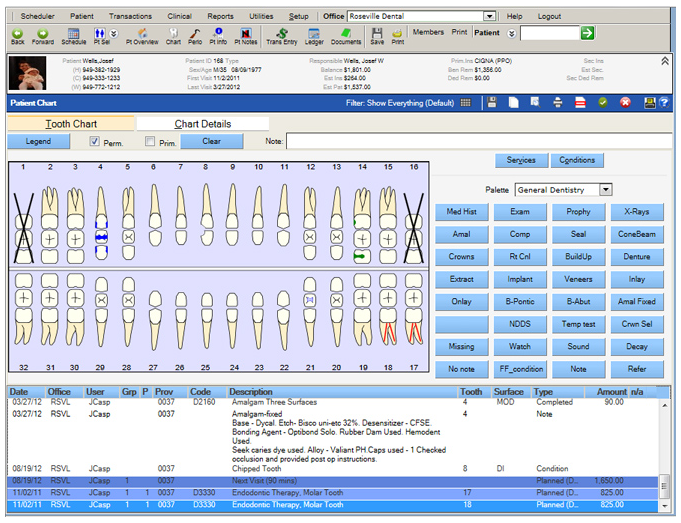Open the Palette General Dentistry dropdown
681x523 pixels.
point(606,189)
